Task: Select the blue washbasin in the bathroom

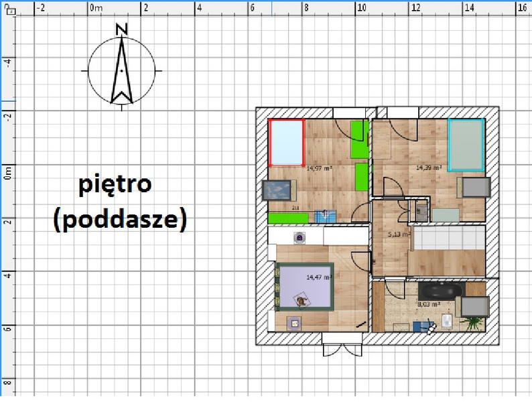Action: (421, 327)
